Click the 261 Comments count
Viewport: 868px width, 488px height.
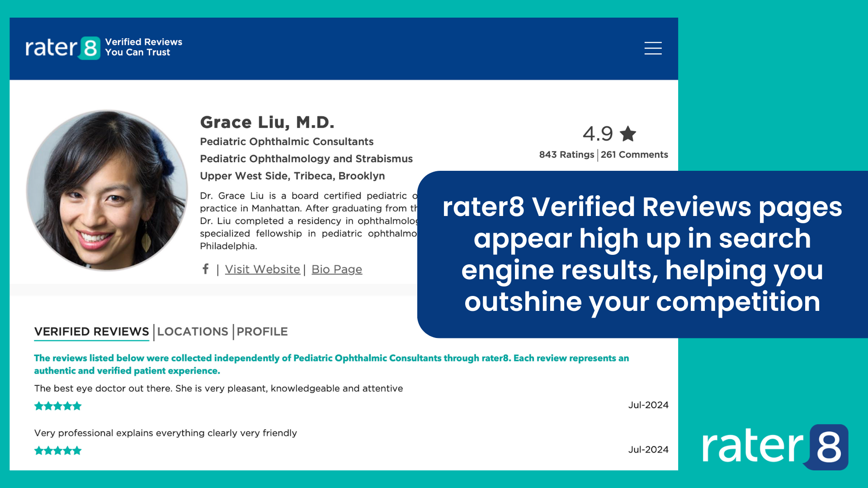[x=634, y=155]
